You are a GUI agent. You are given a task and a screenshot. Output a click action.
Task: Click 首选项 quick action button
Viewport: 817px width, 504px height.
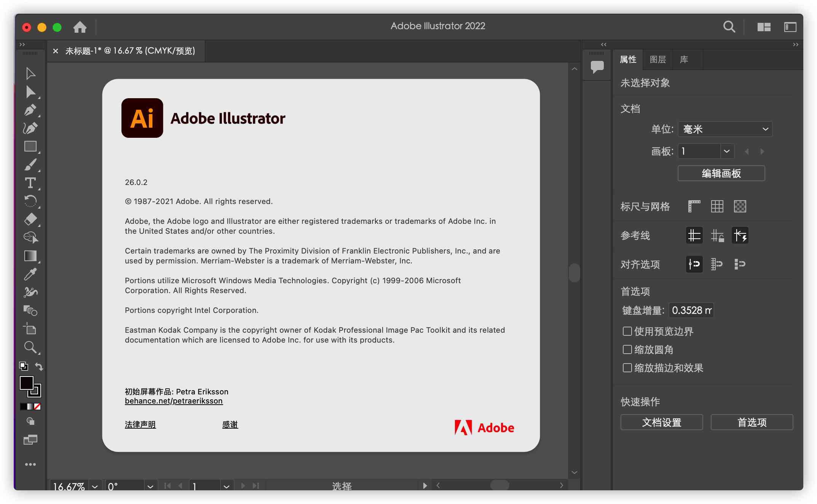point(752,422)
